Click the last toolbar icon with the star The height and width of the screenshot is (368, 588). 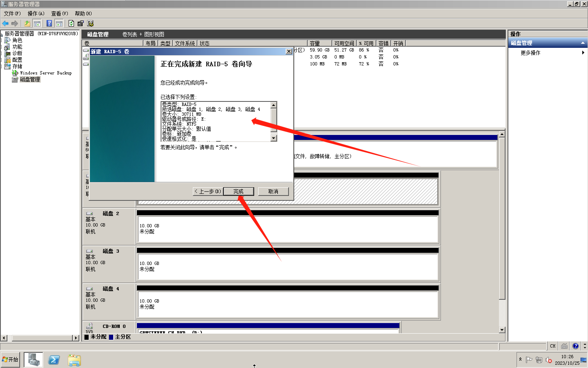click(x=90, y=23)
